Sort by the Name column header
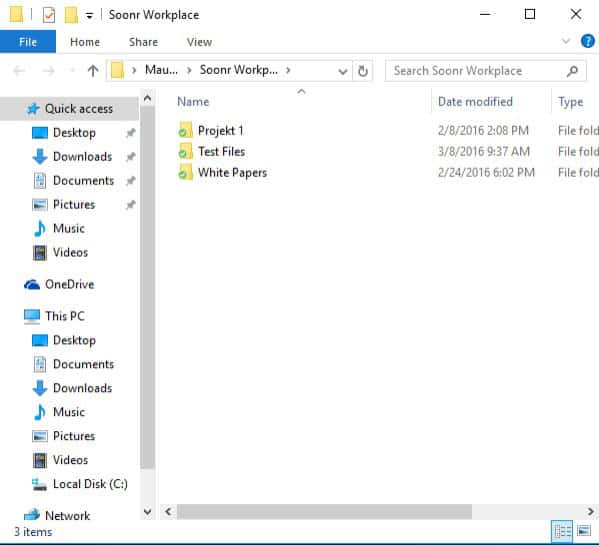599x545 pixels. [x=193, y=102]
